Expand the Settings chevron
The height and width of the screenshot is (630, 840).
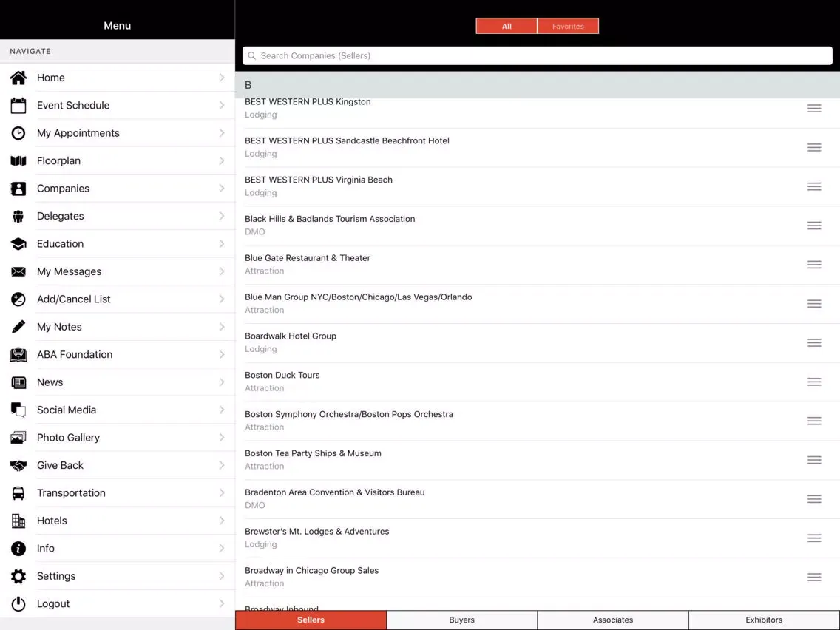tap(222, 577)
